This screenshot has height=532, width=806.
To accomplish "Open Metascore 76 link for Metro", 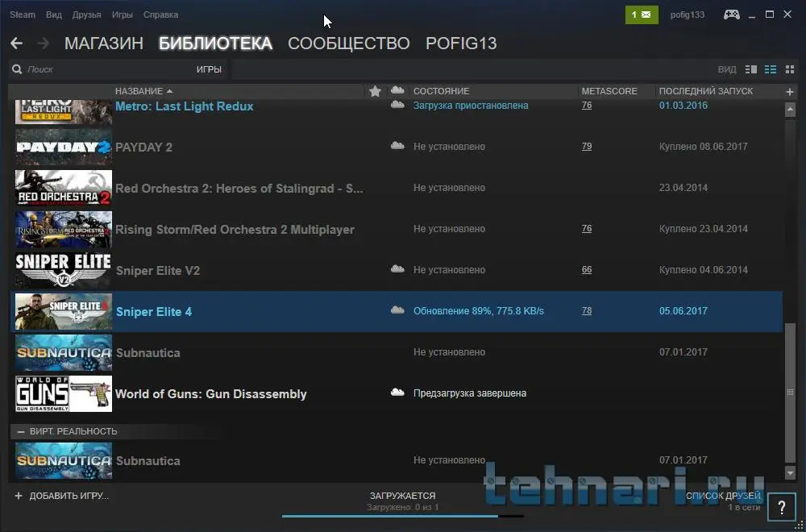I will pyautogui.click(x=587, y=106).
